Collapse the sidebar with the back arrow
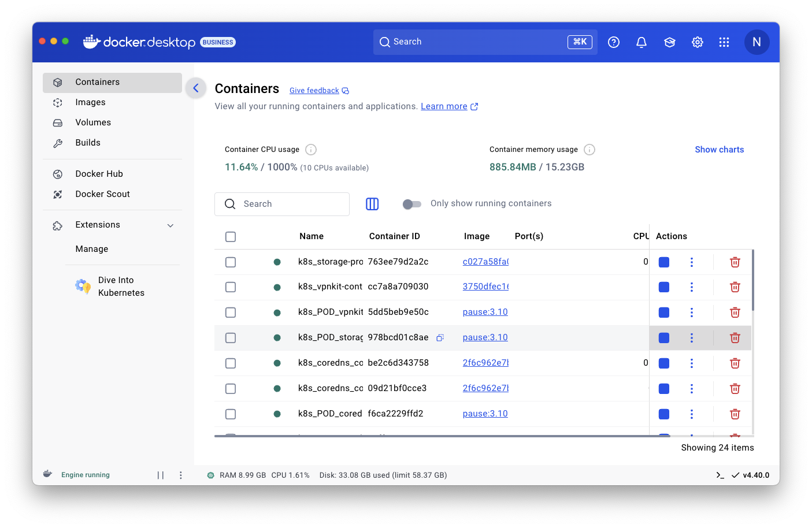 196,88
